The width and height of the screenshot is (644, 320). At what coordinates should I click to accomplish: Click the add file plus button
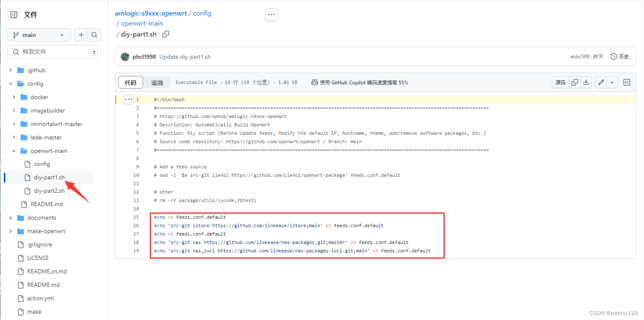coord(81,35)
